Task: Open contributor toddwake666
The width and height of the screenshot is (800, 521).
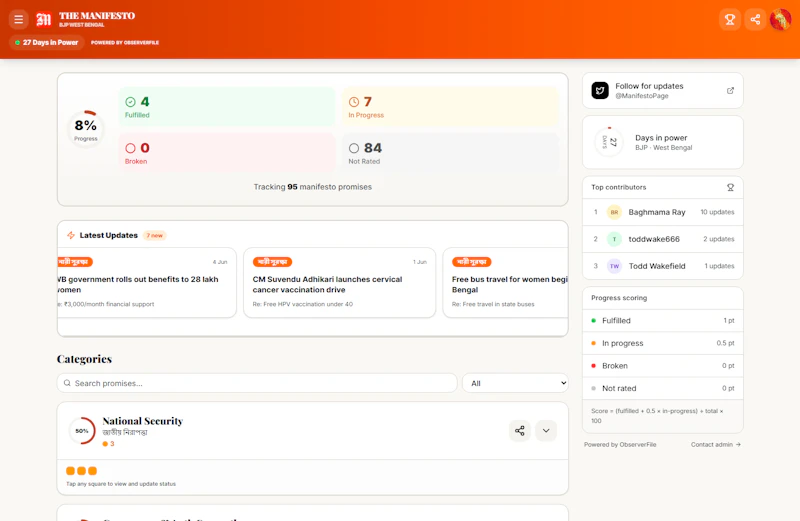Action: tap(663, 239)
